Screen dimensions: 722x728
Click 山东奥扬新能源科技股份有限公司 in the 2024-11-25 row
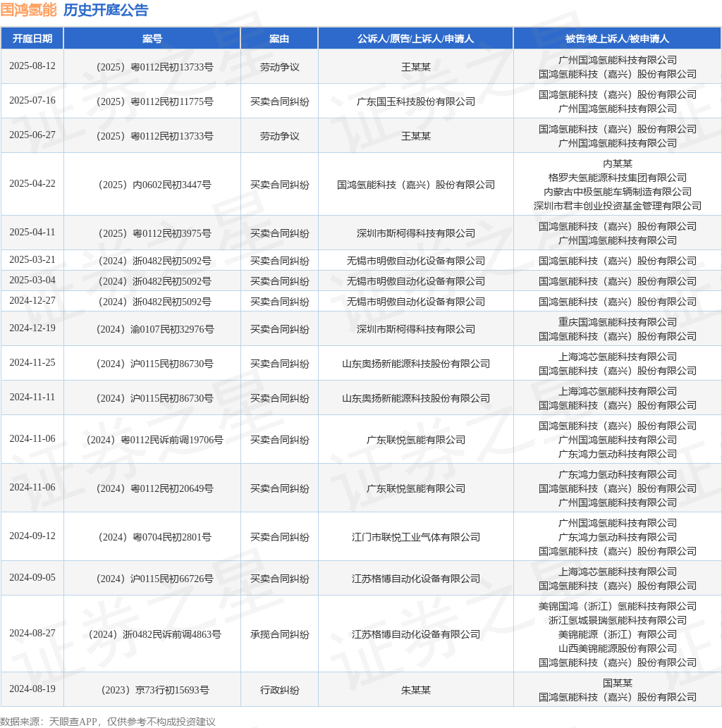click(416, 364)
